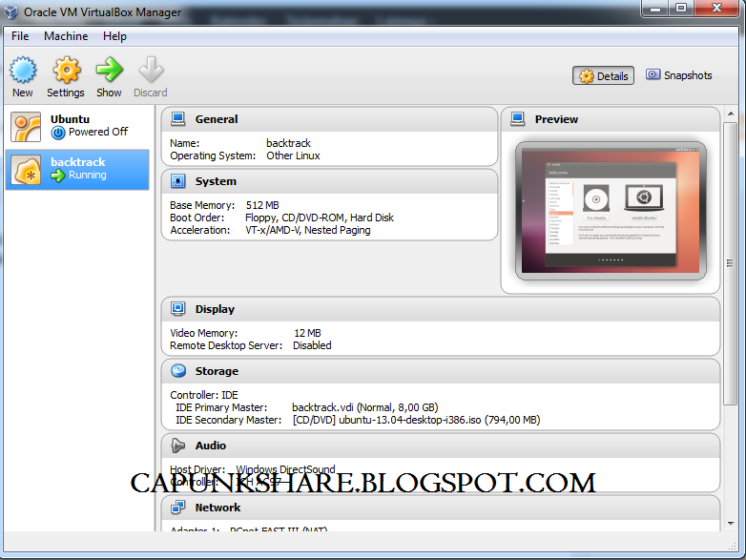Click the backtrack VM OS icon
746x560 pixels.
26,170
